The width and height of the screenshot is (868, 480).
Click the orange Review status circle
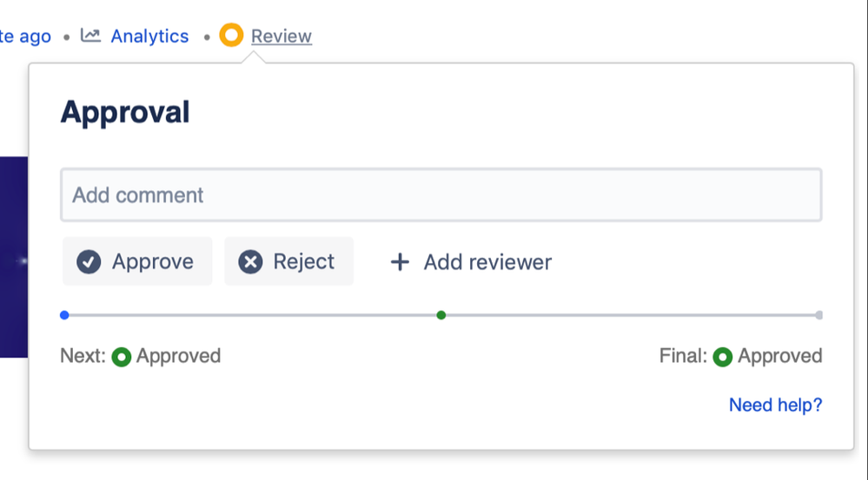(x=231, y=36)
